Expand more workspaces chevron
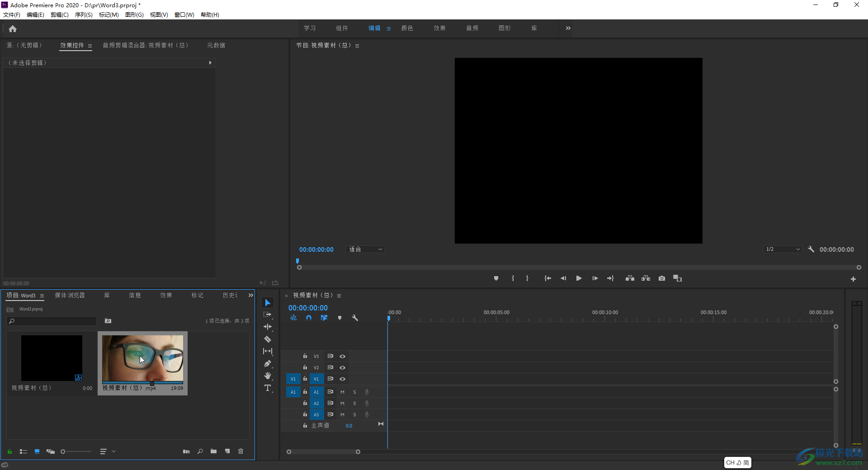Screen dimensions: 868x470 [x=568, y=28]
